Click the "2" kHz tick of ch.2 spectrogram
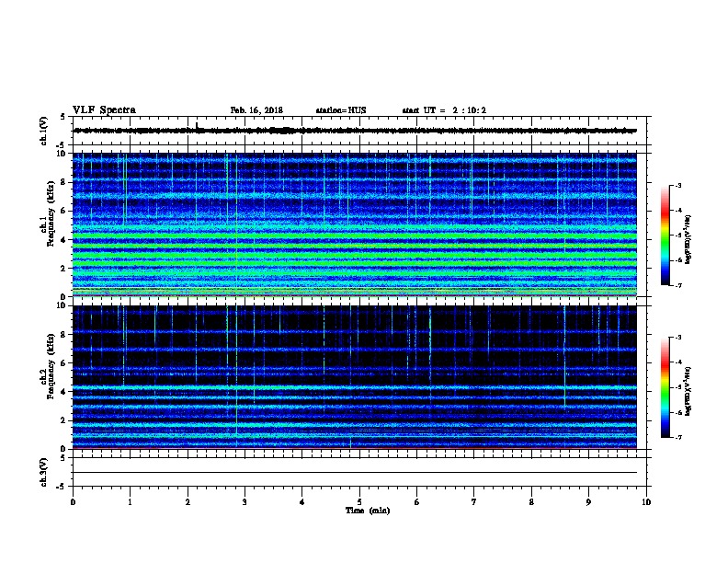The image size is (728, 563). [63, 420]
